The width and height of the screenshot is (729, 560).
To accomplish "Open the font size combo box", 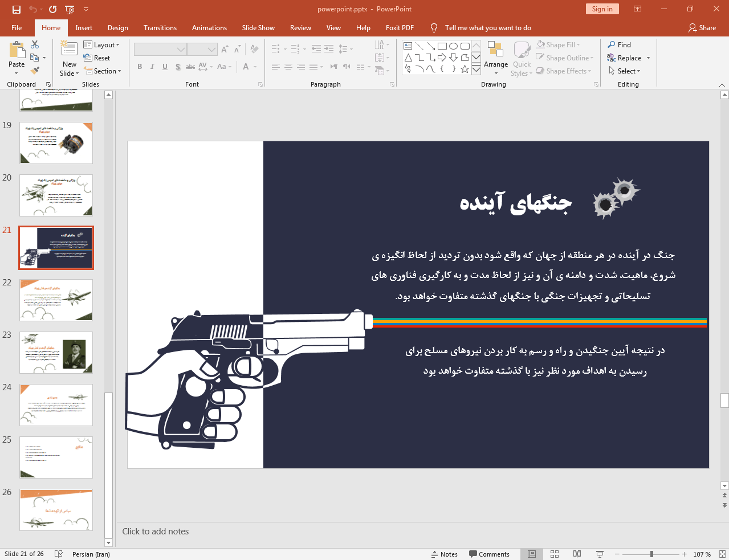I will 202,50.
